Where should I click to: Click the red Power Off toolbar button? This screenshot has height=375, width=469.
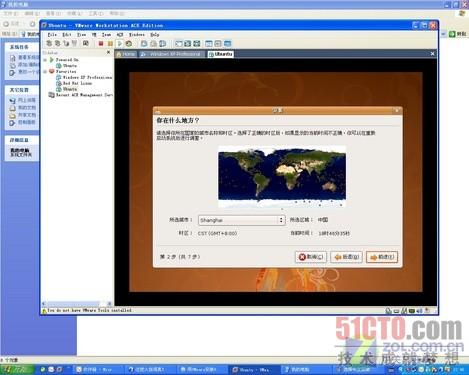pyautogui.click(x=101, y=44)
